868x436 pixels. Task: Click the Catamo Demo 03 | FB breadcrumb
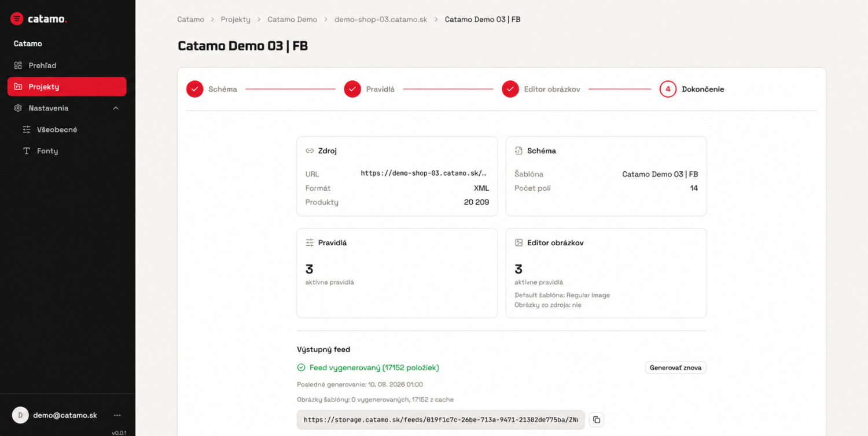(483, 19)
